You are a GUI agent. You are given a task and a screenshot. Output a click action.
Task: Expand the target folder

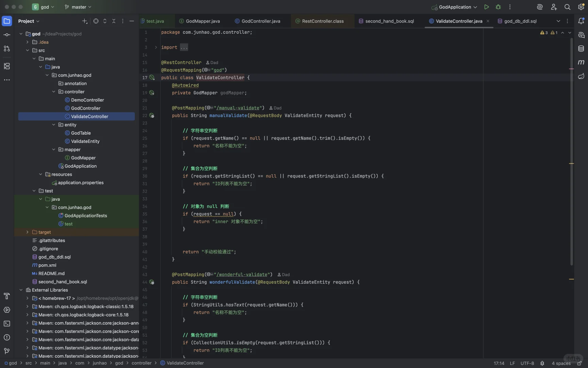(28, 232)
